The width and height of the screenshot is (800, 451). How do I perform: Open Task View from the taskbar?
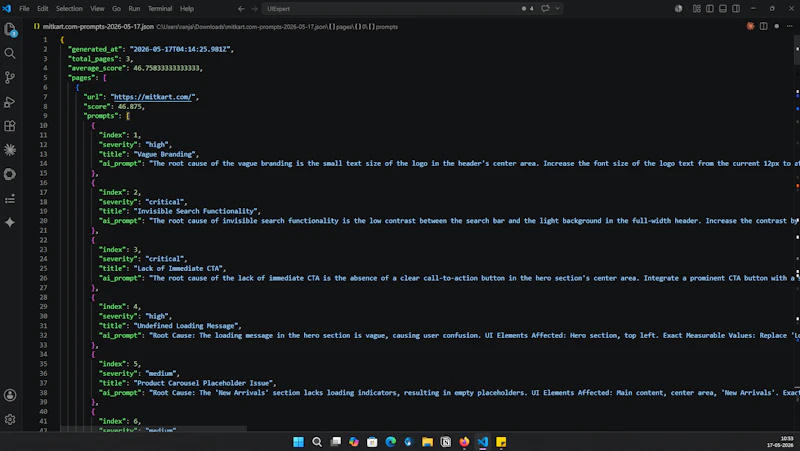click(335, 442)
